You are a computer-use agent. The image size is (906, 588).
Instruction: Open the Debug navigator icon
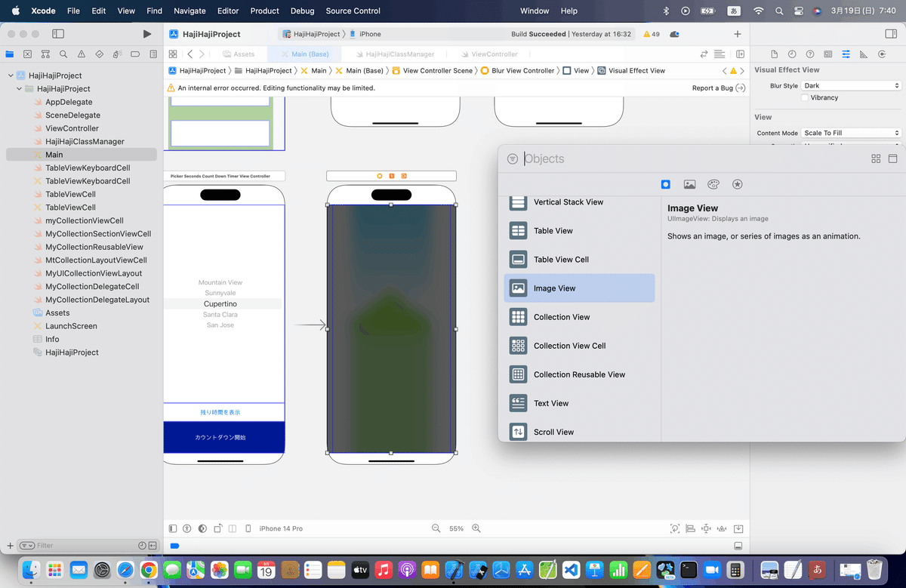pyautogui.click(x=118, y=54)
